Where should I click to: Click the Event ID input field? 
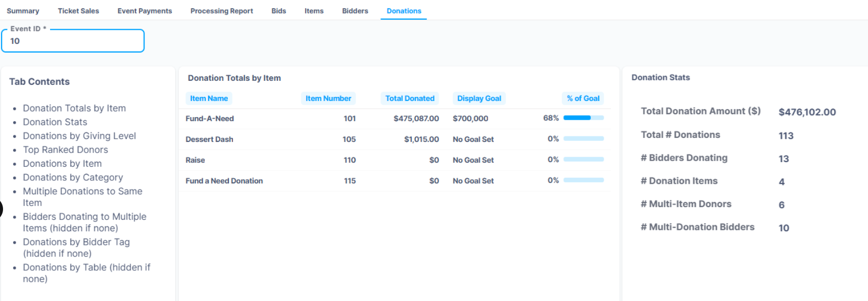73,41
